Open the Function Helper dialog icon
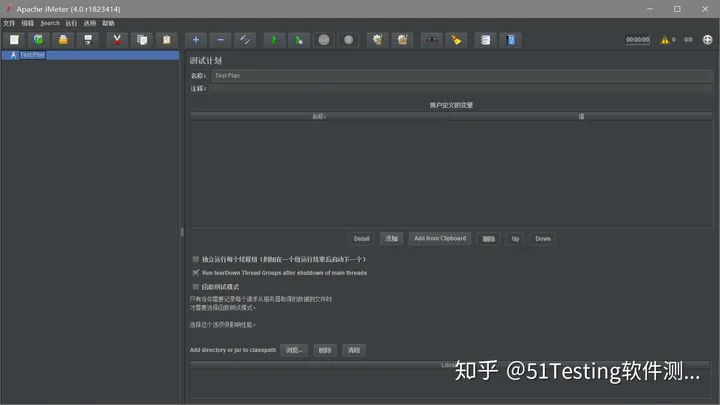The height and width of the screenshot is (405, 720). [x=485, y=40]
